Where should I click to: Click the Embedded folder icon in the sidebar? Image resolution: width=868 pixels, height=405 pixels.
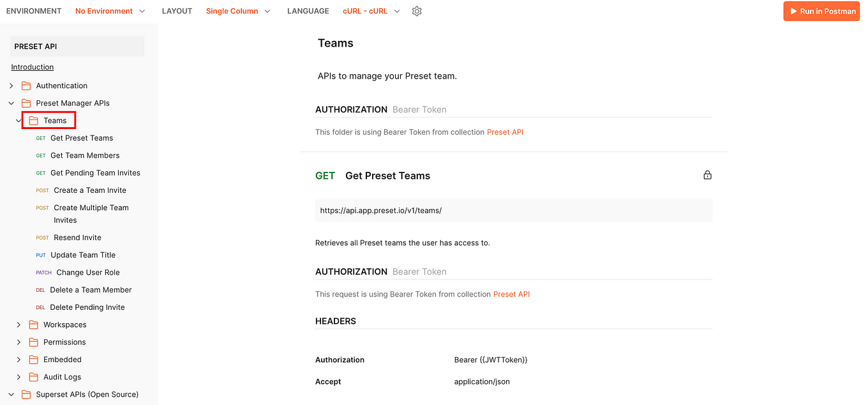pos(33,359)
